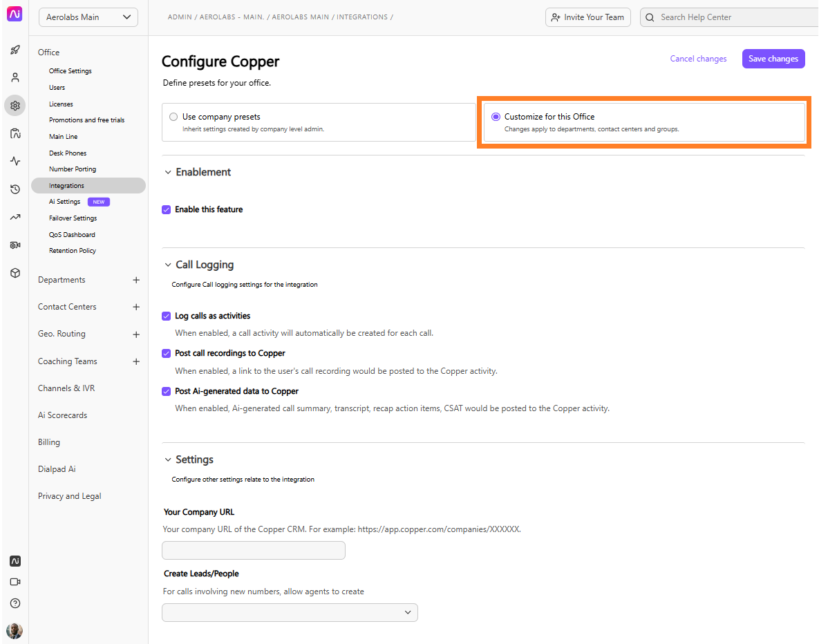Click the dark Ai app icon near bottom
Viewport: 819px width, 644px height.
pyautogui.click(x=15, y=561)
